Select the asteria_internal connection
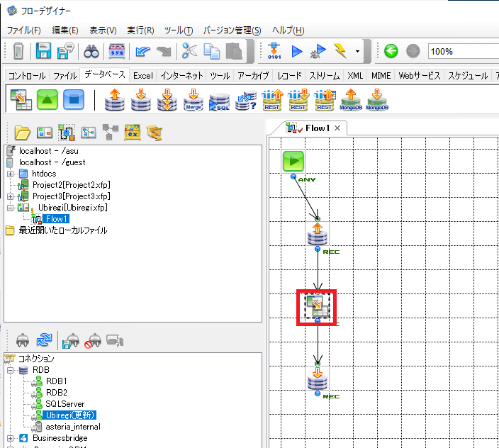 tap(73, 427)
